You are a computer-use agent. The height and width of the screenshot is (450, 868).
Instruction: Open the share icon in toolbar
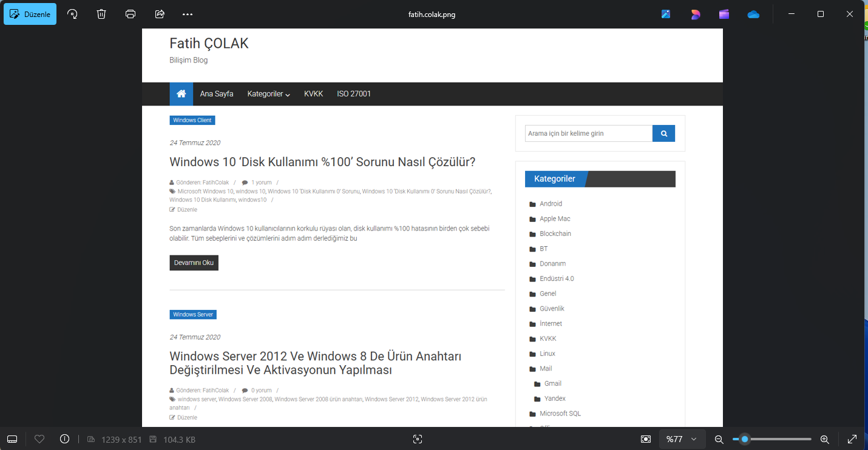[160, 14]
